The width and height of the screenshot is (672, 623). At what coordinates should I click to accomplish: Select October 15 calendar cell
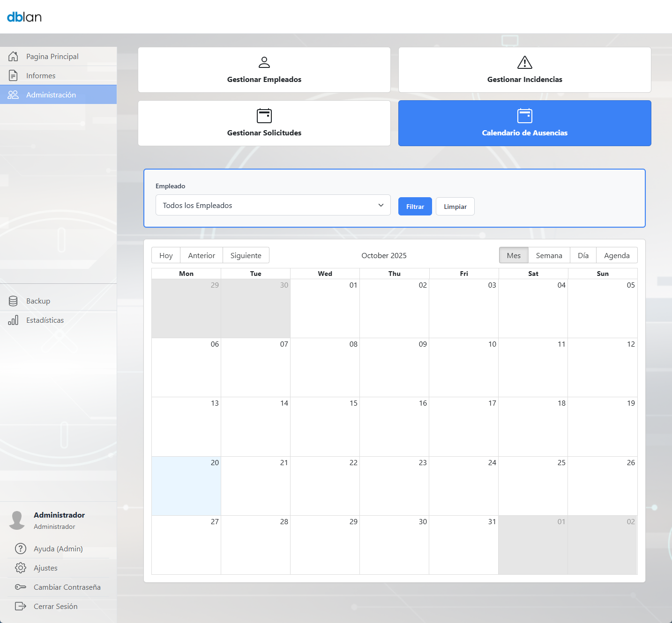[x=325, y=427]
